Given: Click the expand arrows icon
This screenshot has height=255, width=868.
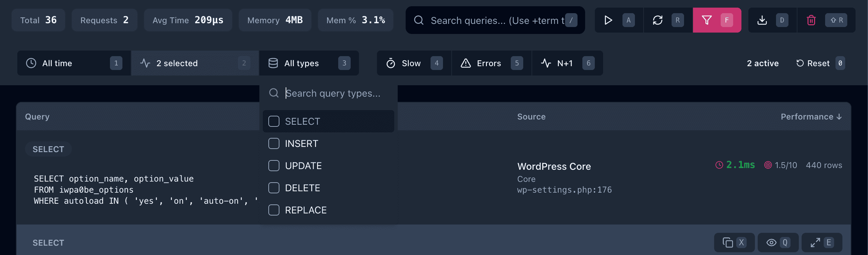Looking at the screenshot, I should pos(815,243).
